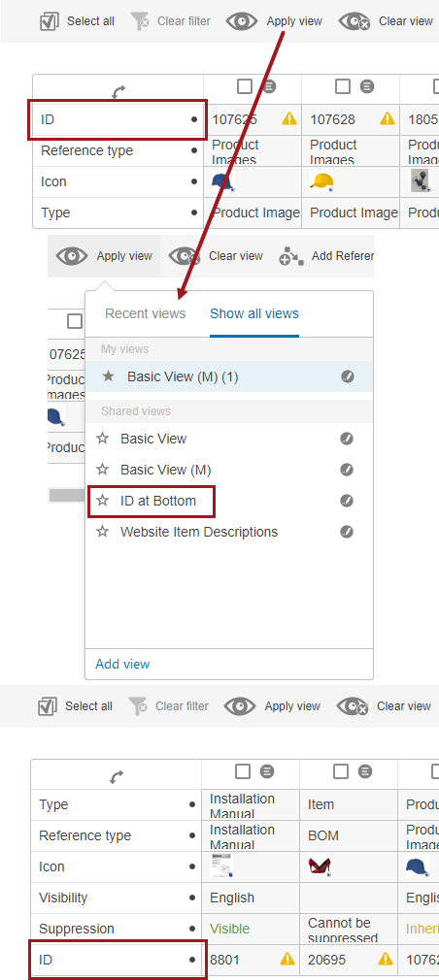The image size is (439, 980).
Task: Click the top toolbar Select all icon
Action: (x=49, y=21)
